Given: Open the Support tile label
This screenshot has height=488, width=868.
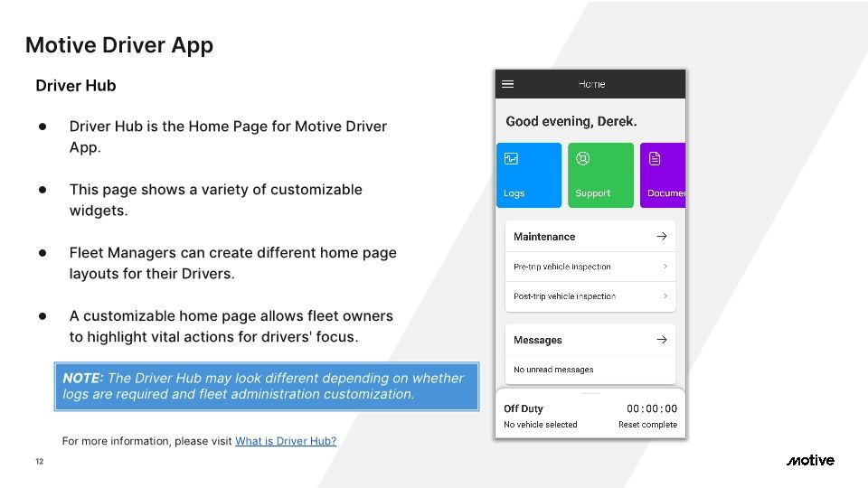Looking at the screenshot, I should pos(592,193).
